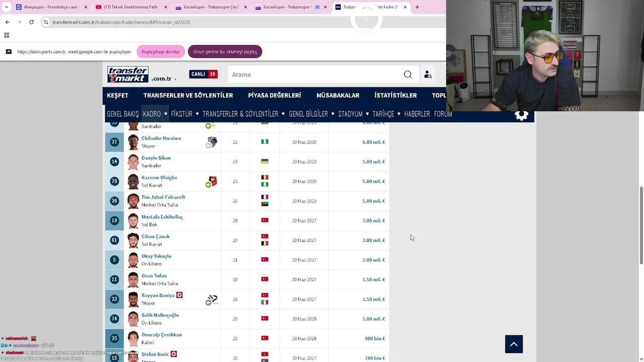Viewport: 644px width, 362px height.
Task: Click Ozan Tufan's contract date 30 Haz 2027
Action: point(304,280)
